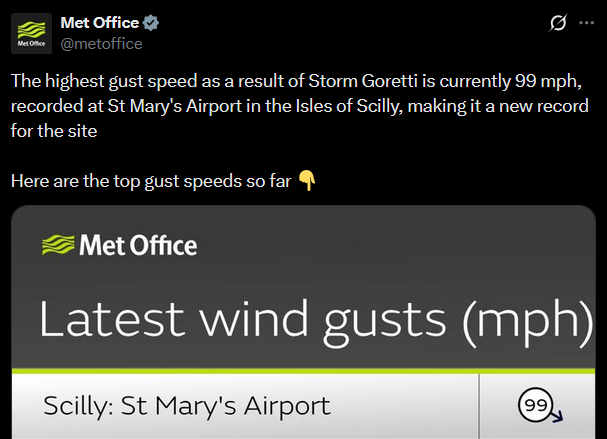This screenshot has width=607, height=439.
Task: Click the "Latest wind gusts (mph)" heading
Action: (x=308, y=320)
